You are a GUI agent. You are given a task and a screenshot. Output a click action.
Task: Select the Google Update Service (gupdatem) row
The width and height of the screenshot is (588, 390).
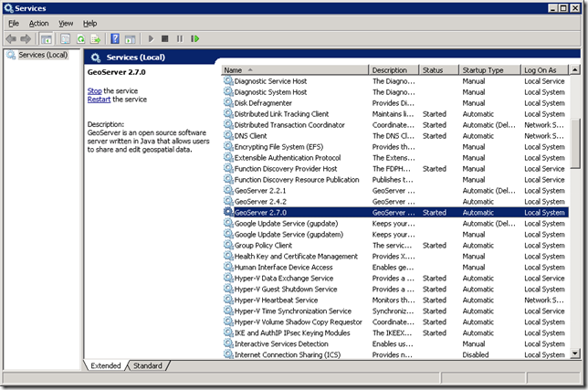click(x=395, y=234)
